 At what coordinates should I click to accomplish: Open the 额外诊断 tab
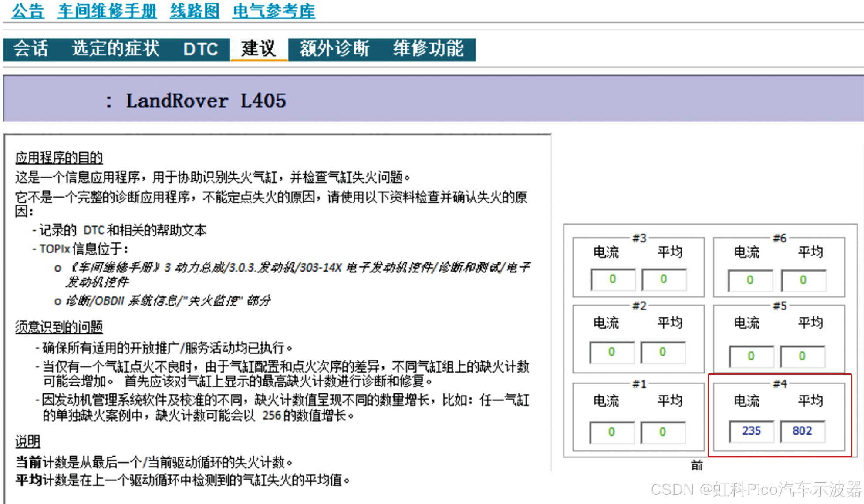334,49
